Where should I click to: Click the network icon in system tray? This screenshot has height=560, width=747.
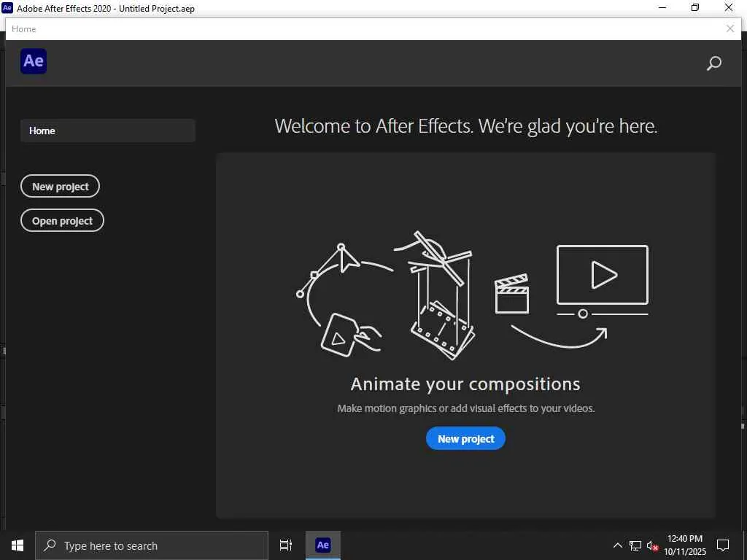pos(635,545)
